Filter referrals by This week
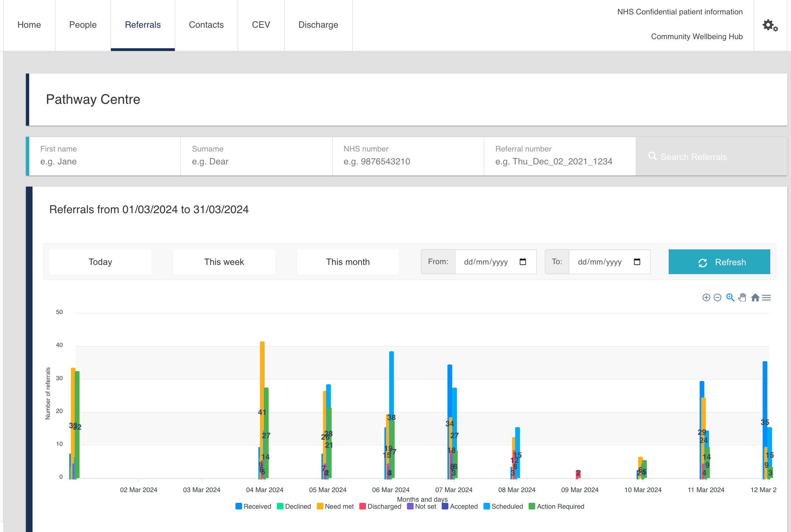 click(224, 262)
